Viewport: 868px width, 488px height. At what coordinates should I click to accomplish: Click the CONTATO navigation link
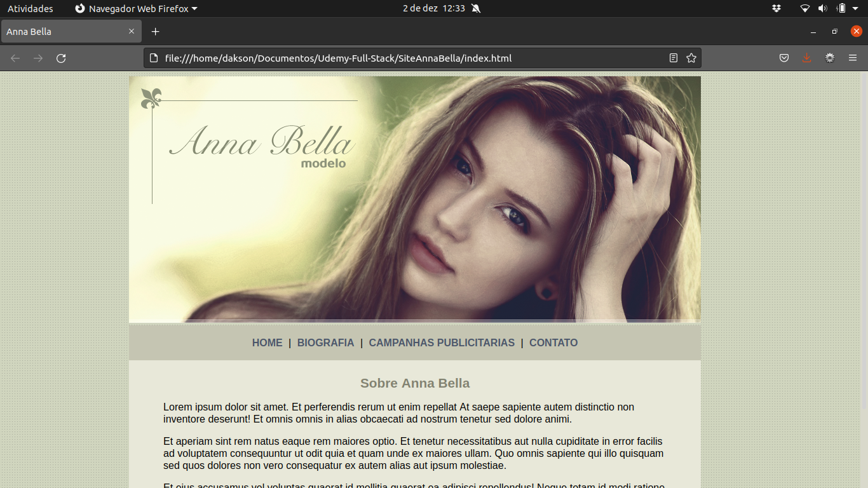coord(553,342)
